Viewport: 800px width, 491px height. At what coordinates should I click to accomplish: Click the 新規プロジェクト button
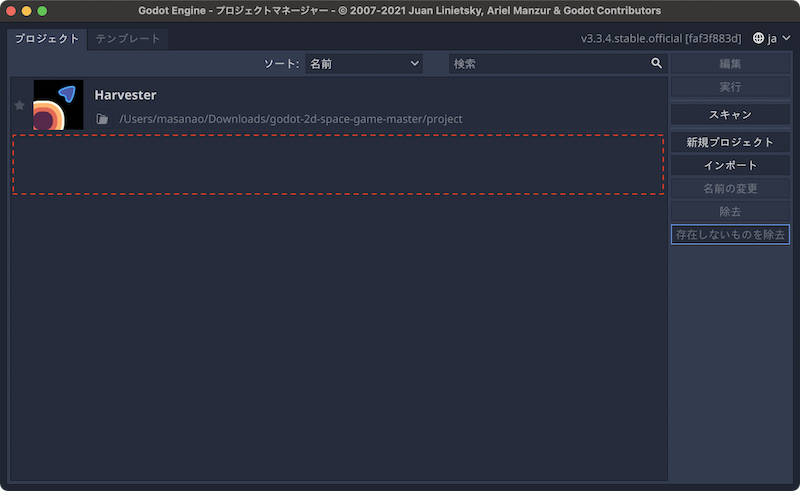730,142
